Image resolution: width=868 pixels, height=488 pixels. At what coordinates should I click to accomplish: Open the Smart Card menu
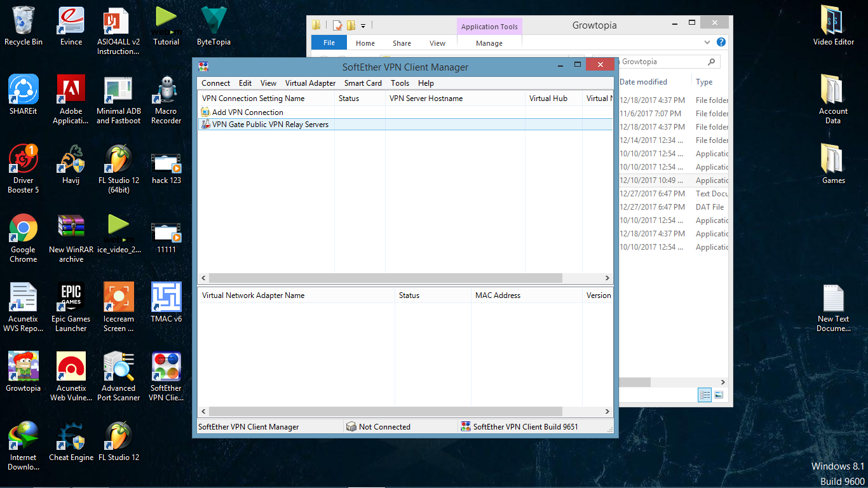[363, 83]
